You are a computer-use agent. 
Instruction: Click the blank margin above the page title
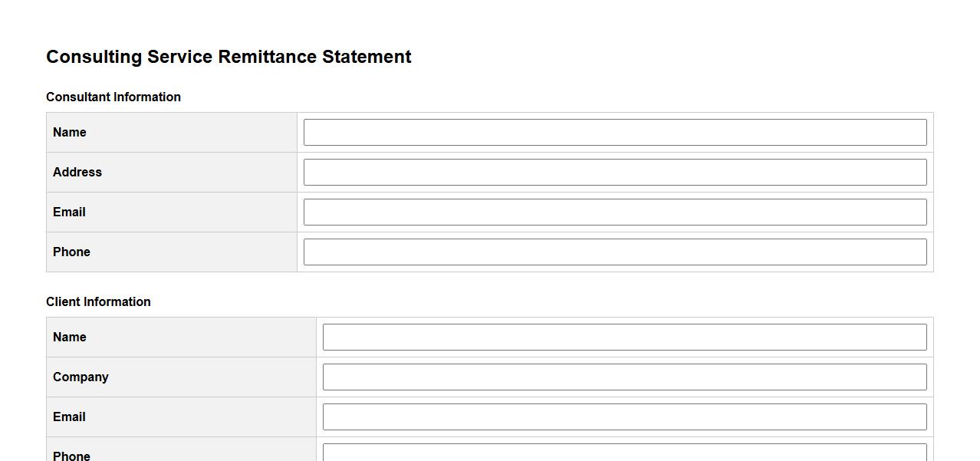click(491, 19)
